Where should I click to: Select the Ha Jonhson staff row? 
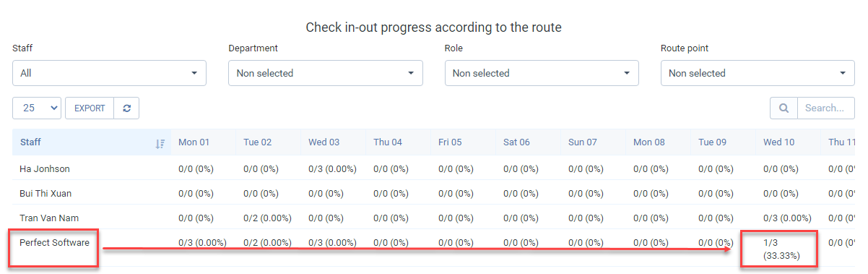433,168
